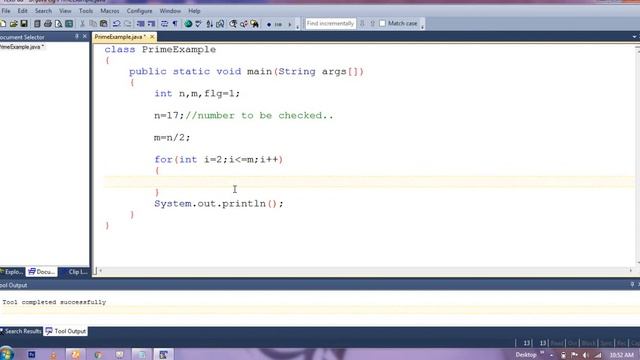Screen dimensions: 640x360
Task: Switch to the Search Results tab
Action: [21, 331]
